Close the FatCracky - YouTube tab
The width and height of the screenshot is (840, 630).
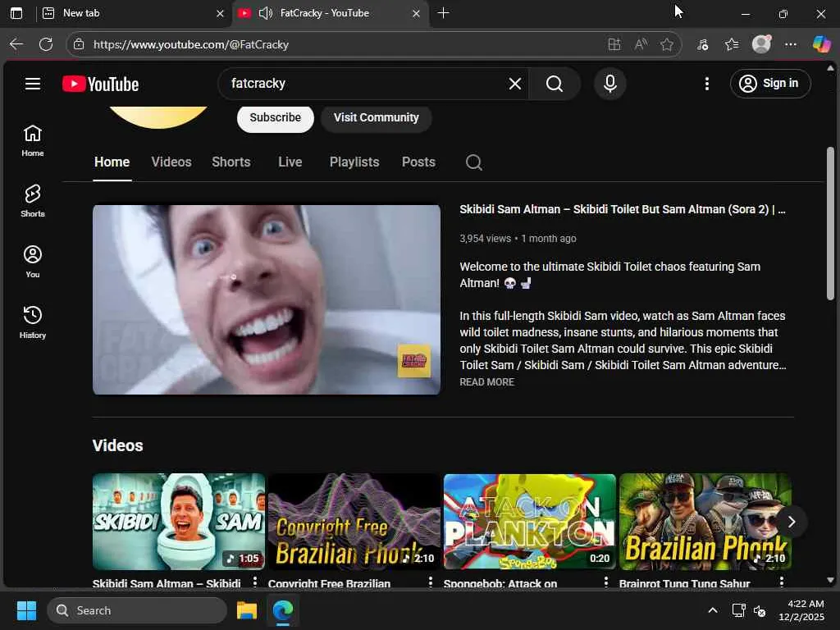point(416,13)
